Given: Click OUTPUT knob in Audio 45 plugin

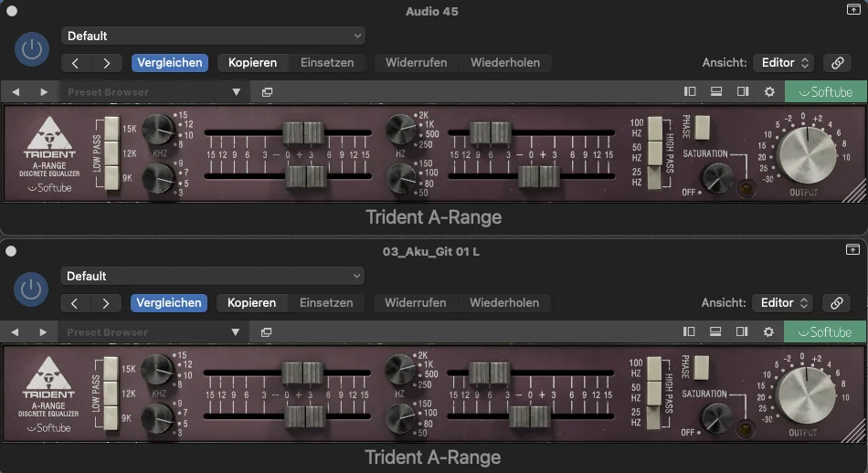Looking at the screenshot, I should 807,154.
